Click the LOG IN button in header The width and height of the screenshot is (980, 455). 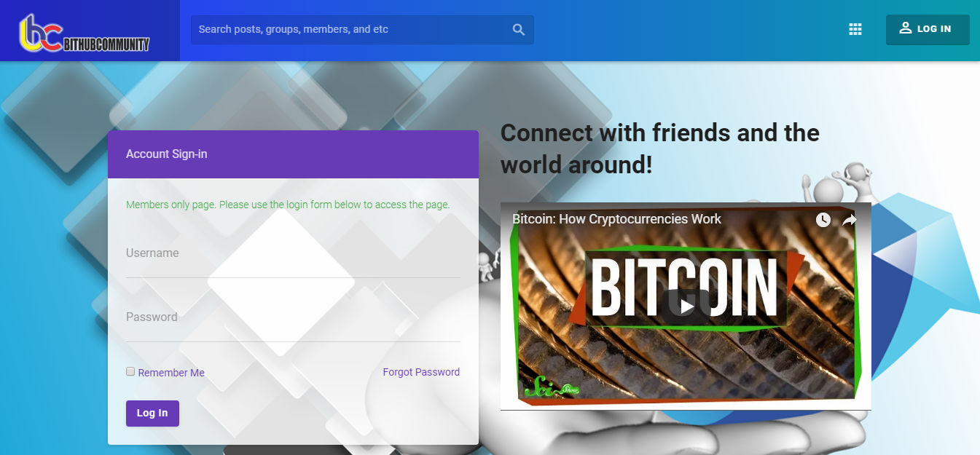[928, 29]
